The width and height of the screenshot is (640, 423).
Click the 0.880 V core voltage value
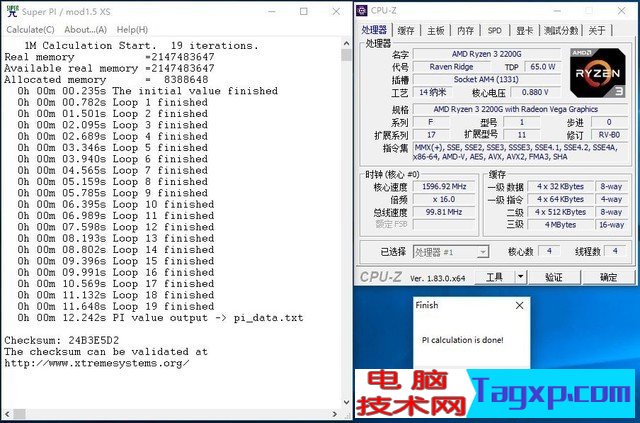coord(535,92)
